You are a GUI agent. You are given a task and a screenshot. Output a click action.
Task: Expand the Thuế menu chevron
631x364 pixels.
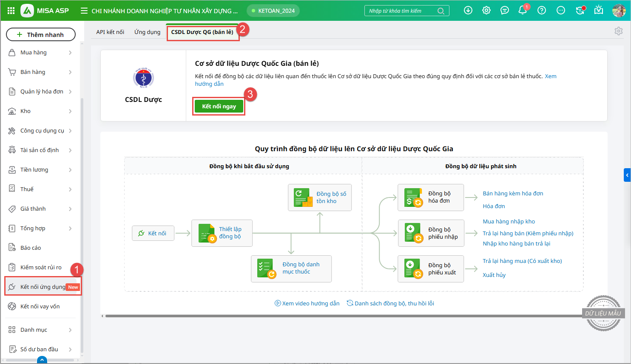click(70, 189)
